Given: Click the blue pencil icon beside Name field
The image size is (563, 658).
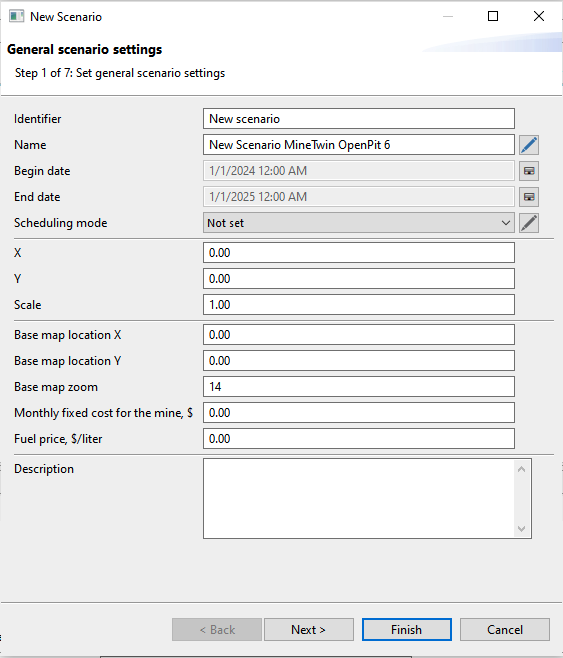Looking at the screenshot, I should pyautogui.click(x=529, y=145).
